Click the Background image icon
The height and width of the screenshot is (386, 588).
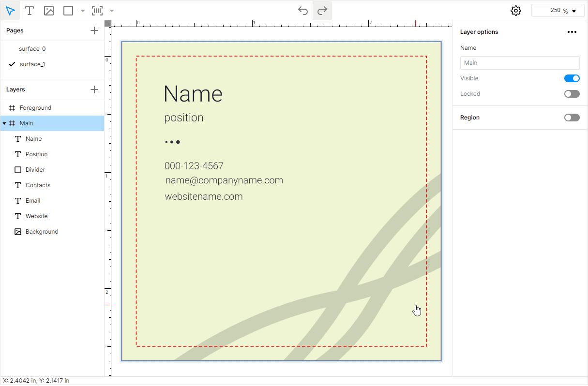(x=18, y=232)
